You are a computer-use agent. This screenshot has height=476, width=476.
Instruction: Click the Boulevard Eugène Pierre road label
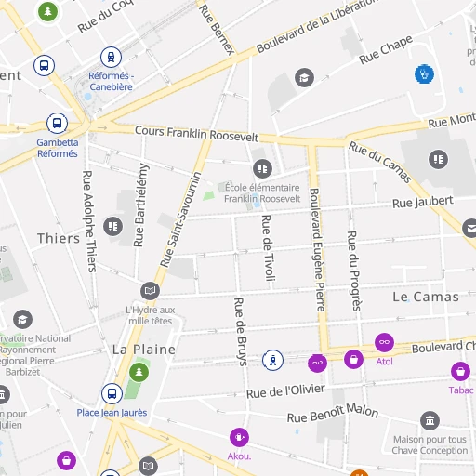pyautogui.click(x=317, y=250)
